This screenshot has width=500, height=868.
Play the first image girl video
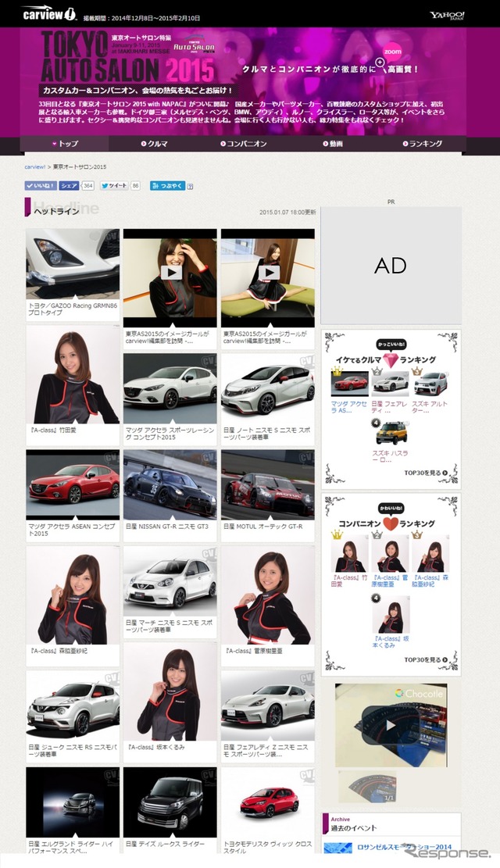point(170,272)
